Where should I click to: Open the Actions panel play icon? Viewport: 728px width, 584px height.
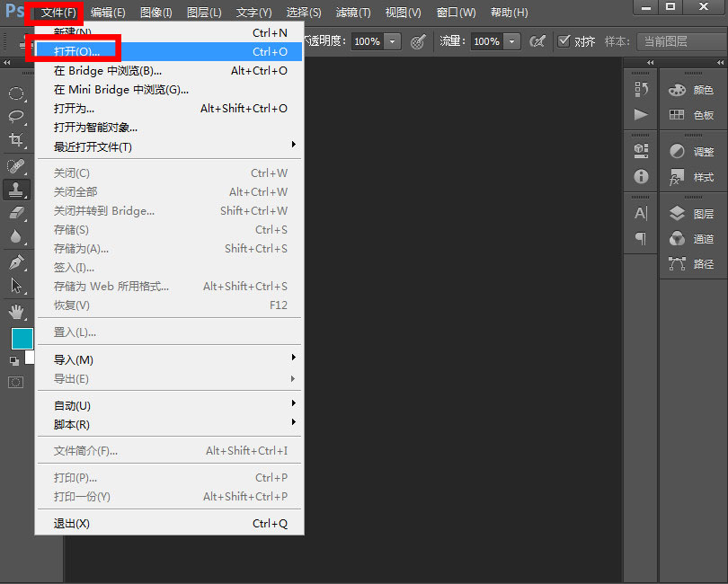pyautogui.click(x=641, y=114)
